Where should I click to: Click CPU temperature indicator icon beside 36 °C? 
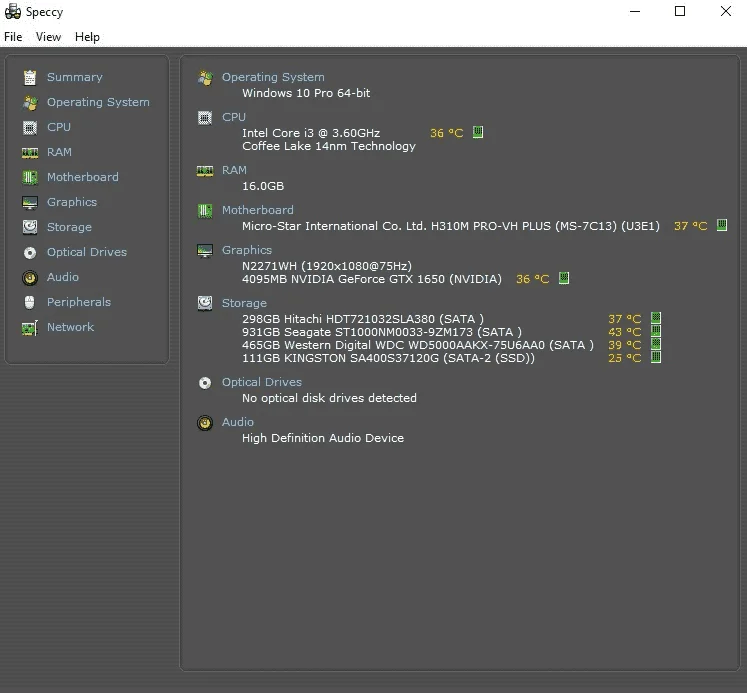478,132
